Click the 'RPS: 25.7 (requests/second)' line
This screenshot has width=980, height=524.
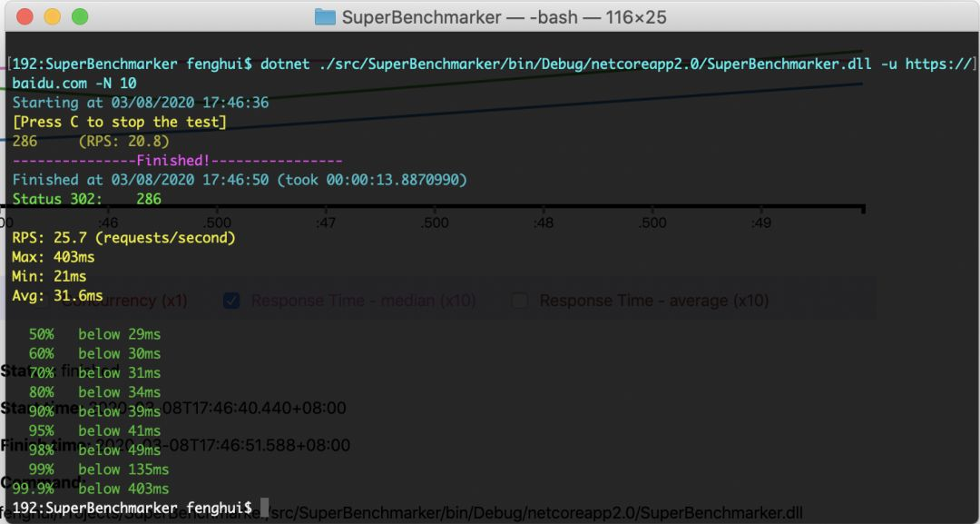[x=123, y=238]
